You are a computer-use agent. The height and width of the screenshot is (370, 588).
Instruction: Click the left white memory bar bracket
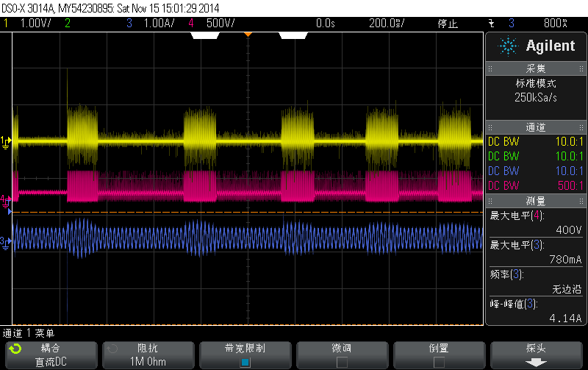click(205, 35)
